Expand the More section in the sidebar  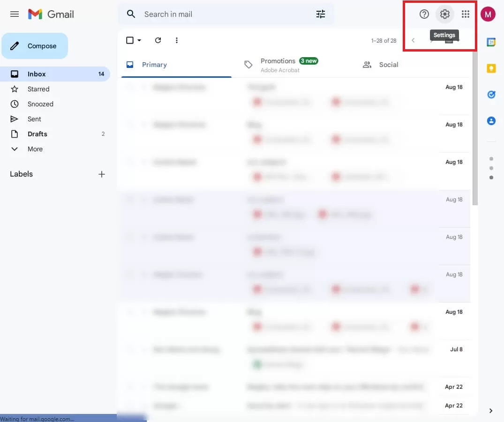click(x=34, y=149)
